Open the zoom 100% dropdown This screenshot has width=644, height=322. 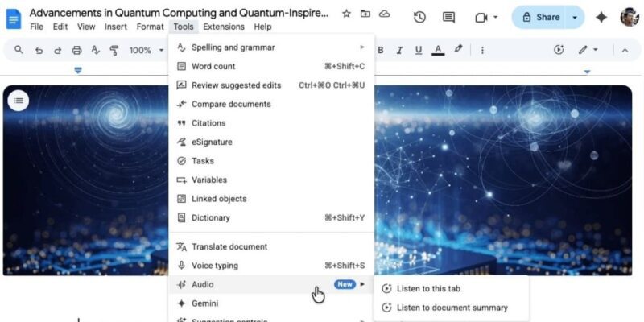(147, 50)
